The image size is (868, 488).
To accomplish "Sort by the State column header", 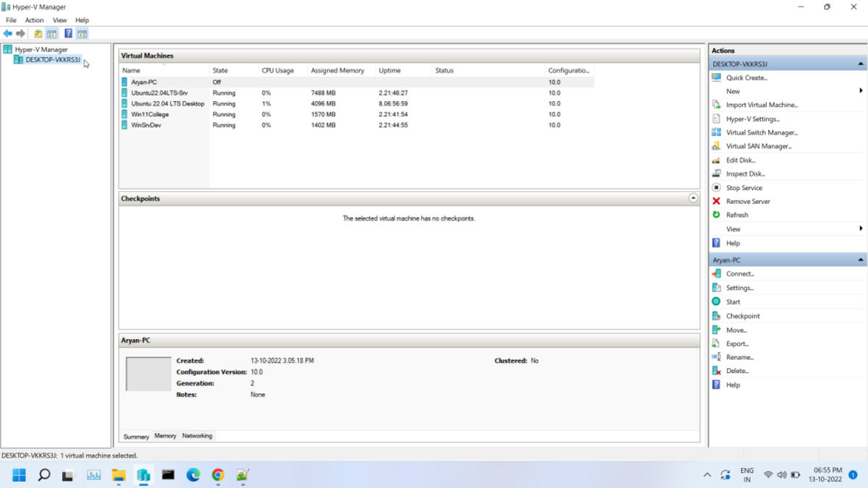I will (234, 70).
